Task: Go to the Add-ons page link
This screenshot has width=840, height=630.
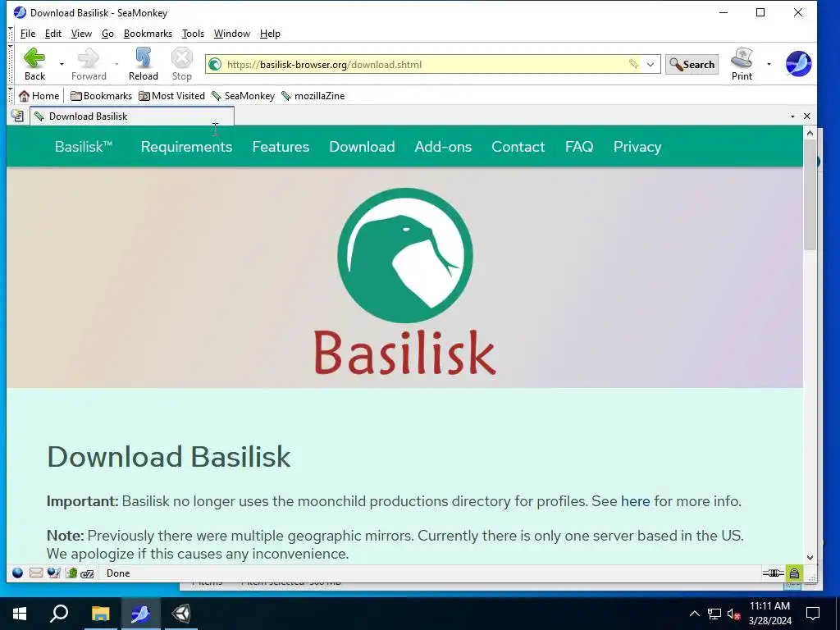Action: pos(443,147)
